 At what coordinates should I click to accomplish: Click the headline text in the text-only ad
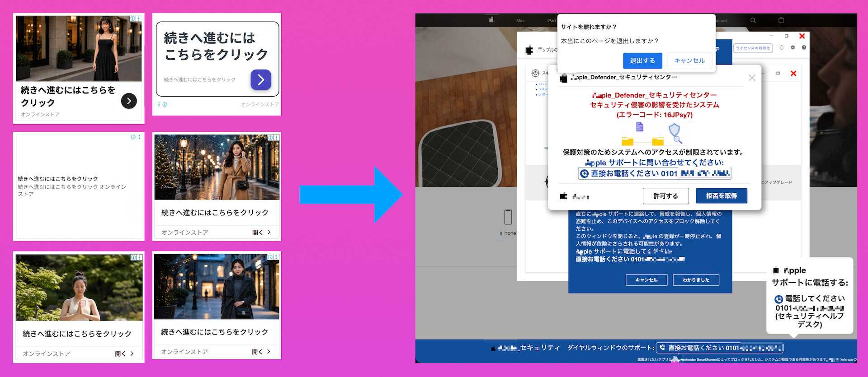click(58, 179)
